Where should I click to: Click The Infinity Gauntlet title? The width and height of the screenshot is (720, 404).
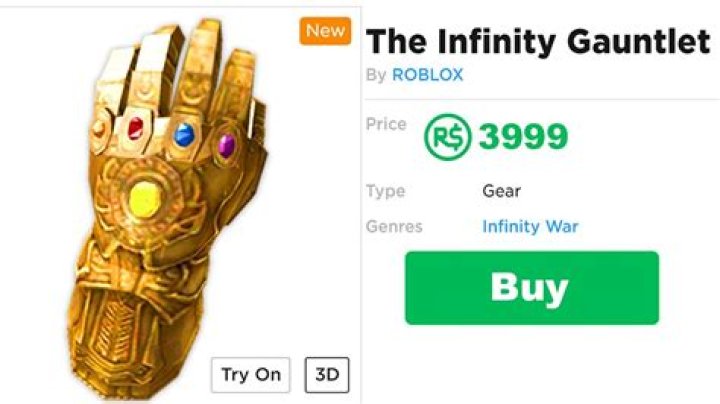pos(537,42)
